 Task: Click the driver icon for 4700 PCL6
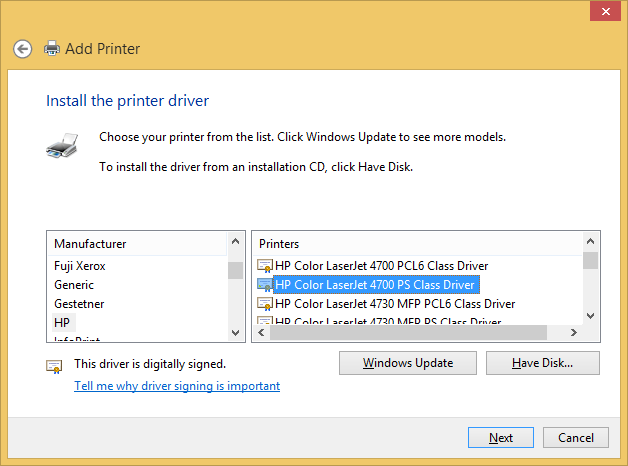click(265, 266)
